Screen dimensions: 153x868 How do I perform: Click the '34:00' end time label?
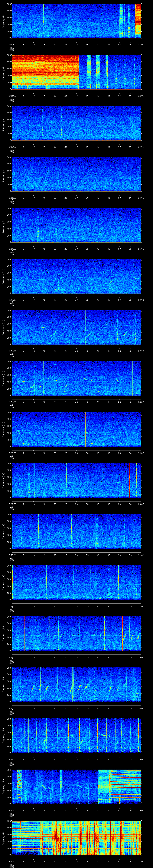click(x=141, y=708)
